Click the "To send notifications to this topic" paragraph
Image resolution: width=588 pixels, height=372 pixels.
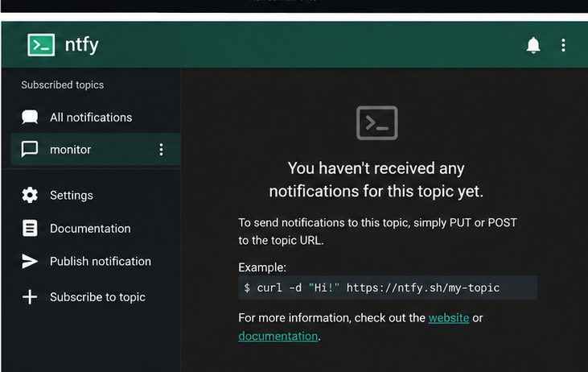click(x=377, y=231)
